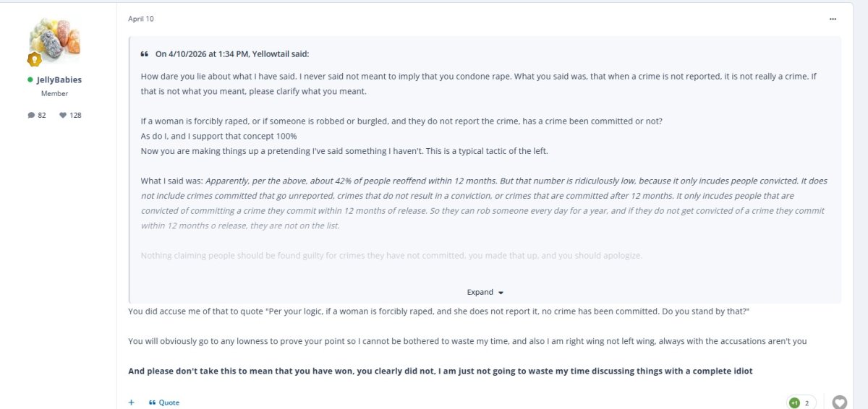Viewport: 868px width, 409px height.
Task: React with the heart like button
Action: [839, 402]
